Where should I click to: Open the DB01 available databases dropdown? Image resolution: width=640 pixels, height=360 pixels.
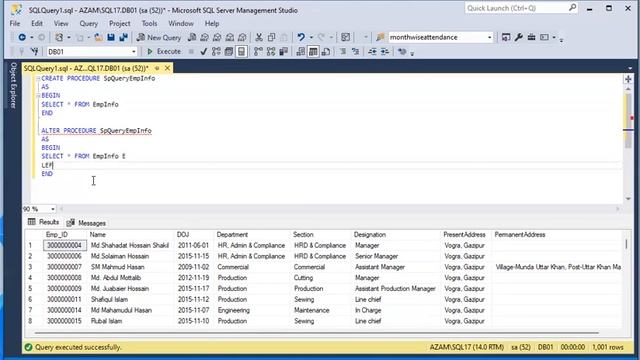click(133, 52)
